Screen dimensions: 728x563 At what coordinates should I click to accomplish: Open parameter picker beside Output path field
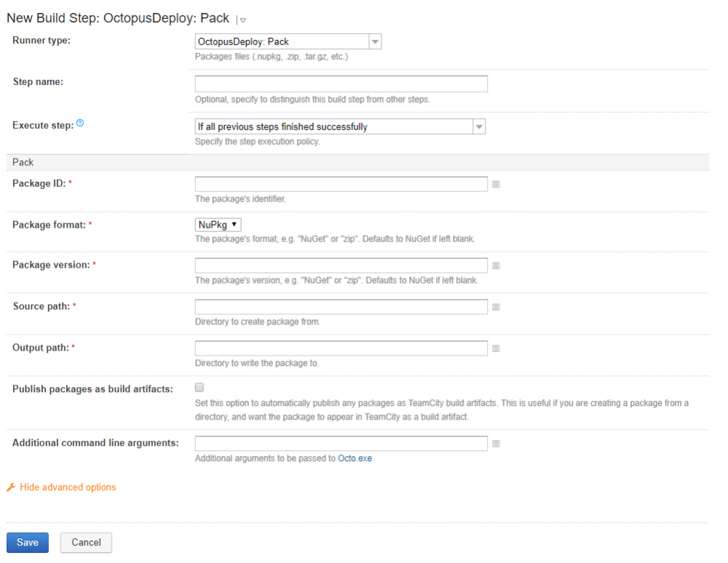pyautogui.click(x=496, y=349)
